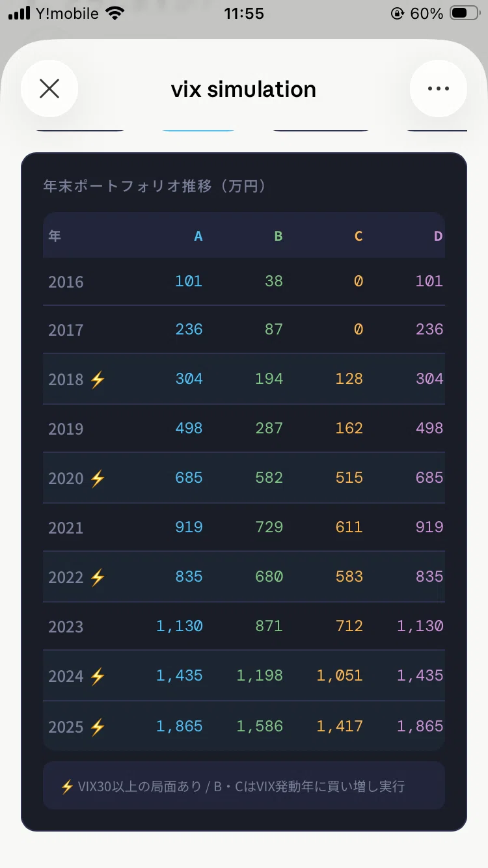Viewport: 488px width, 868px height.
Task: Tap the 1,865 value in column A
Action: (180, 726)
